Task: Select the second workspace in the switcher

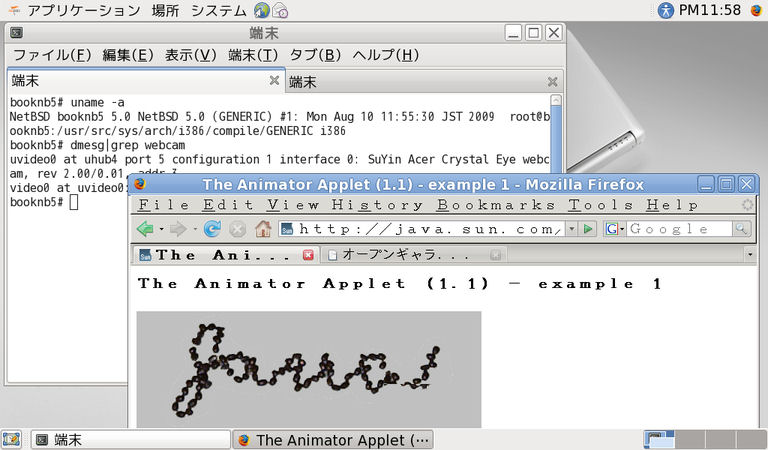Action: [690, 440]
